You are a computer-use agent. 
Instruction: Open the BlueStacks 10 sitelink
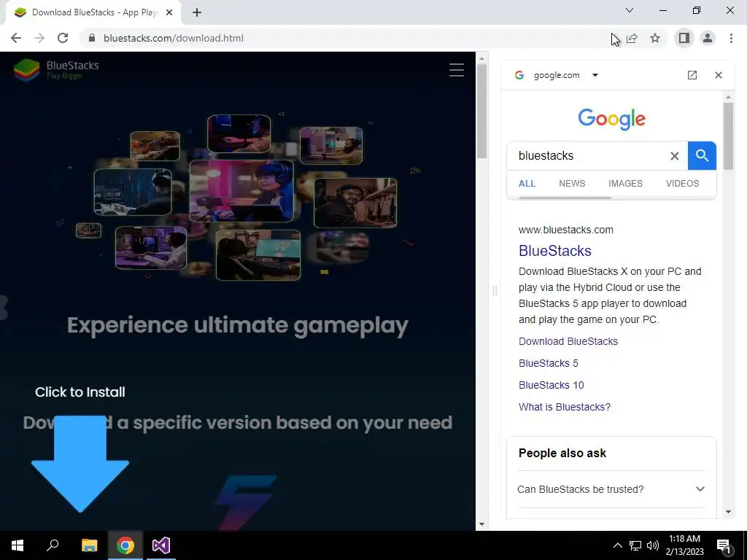pyautogui.click(x=551, y=385)
